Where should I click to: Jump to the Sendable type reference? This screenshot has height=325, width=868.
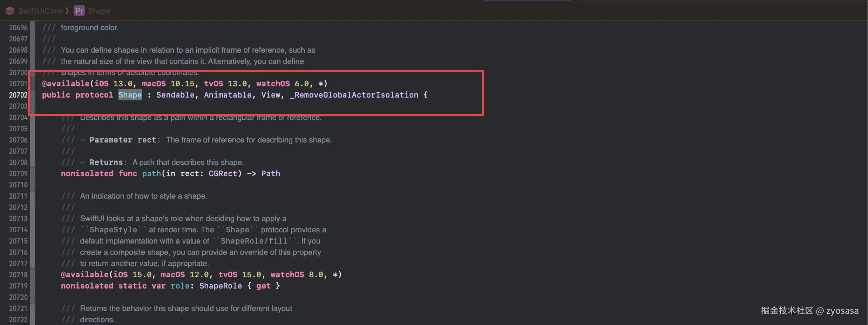click(175, 95)
